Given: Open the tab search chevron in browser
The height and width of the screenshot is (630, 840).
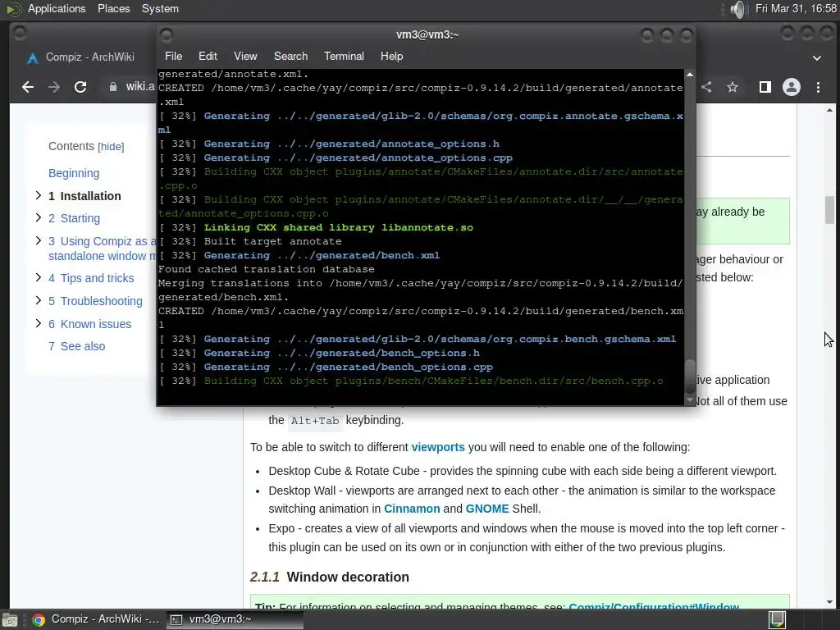Looking at the screenshot, I should coord(817,58).
